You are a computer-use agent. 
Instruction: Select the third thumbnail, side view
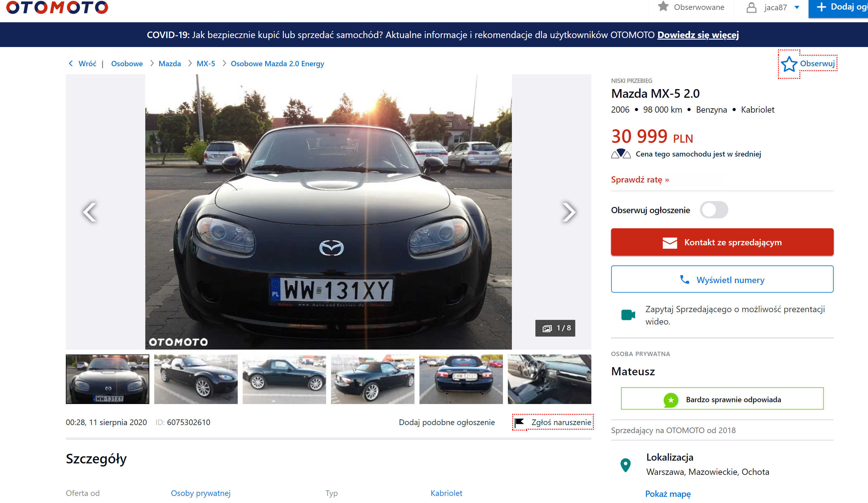coord(284,379)
